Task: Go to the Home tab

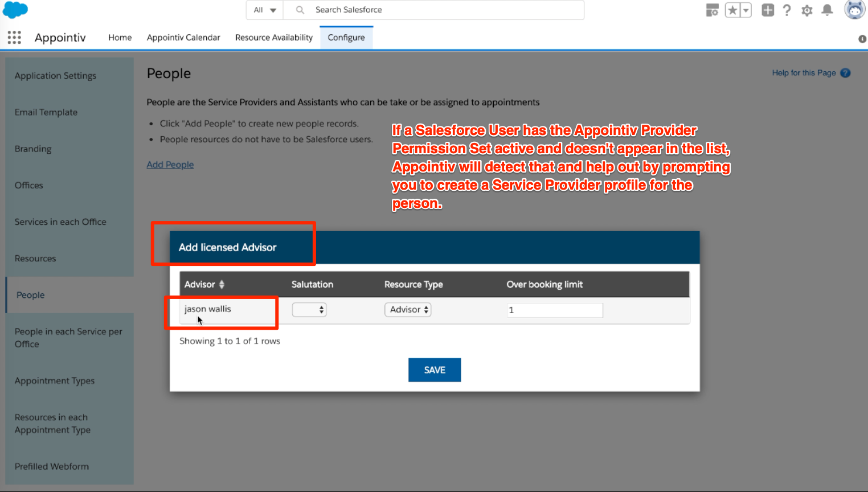Action: point(120,38)
